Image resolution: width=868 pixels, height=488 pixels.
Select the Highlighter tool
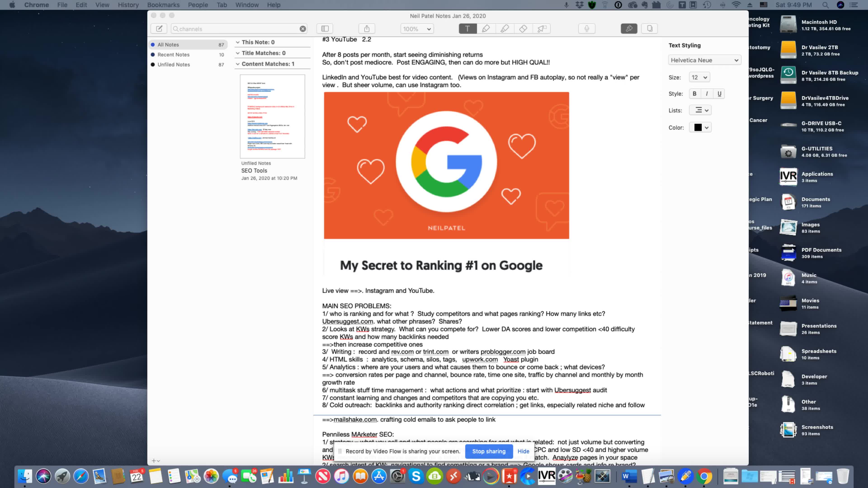pyautogui.click(x=505, y=29)
